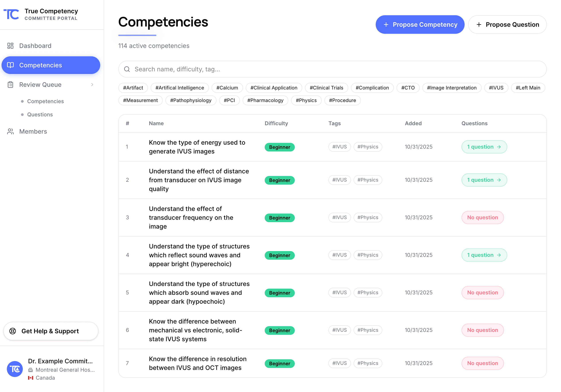Click the Propose Question button
The image size is (561, 392).
click(x=507, y=25)
